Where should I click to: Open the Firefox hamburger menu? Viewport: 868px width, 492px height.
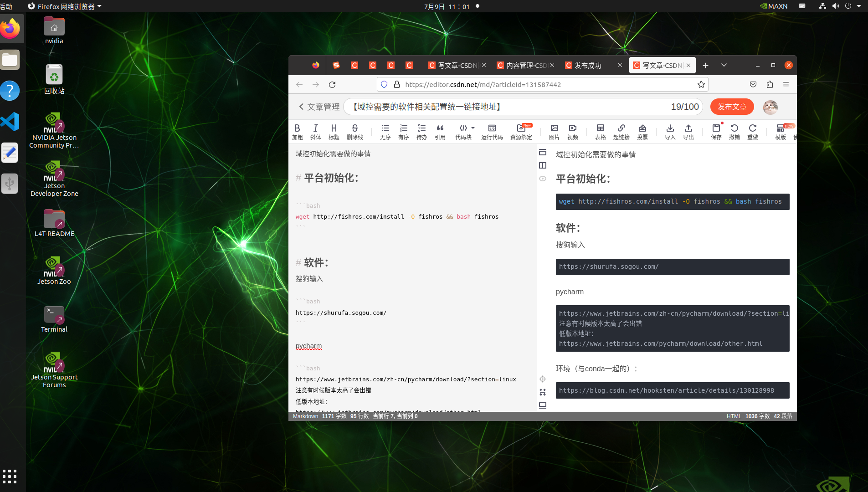coord(786,84)
